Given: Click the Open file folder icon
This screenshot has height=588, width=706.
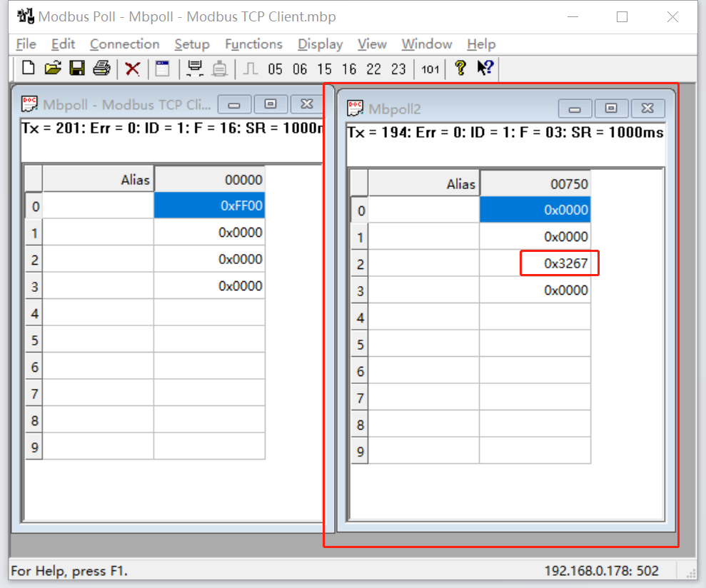Looking at the screenshot, I should [52, 69].
